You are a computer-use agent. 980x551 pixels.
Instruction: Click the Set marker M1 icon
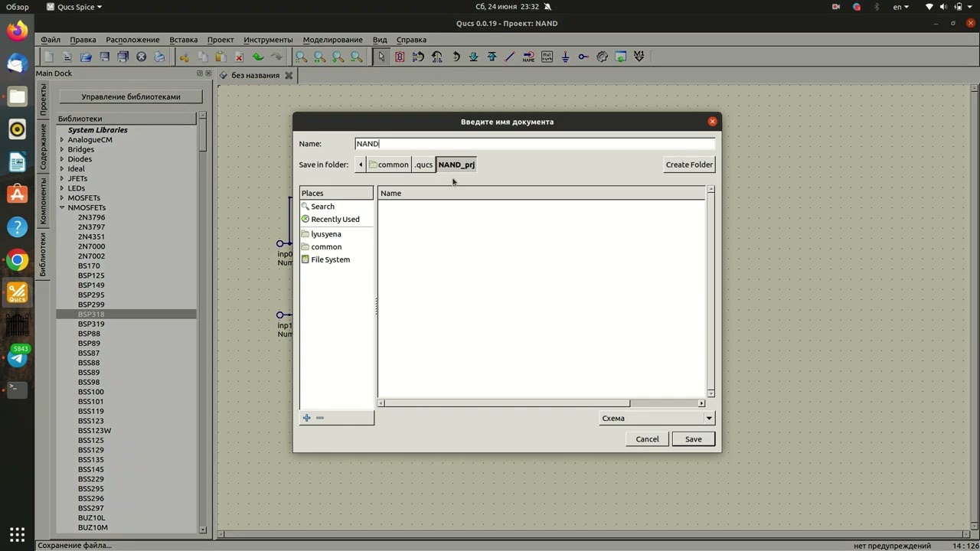pyautogui.click(x=639, y=57)
